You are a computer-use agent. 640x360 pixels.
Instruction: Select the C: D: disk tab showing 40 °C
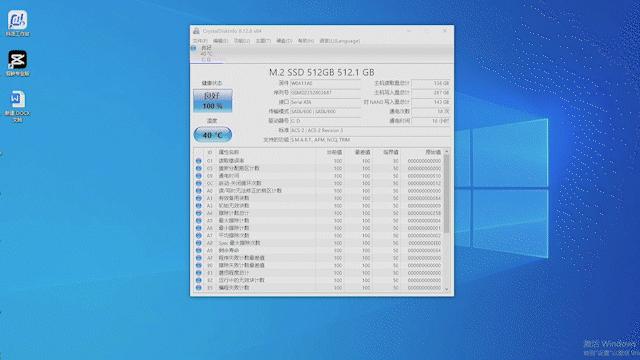tap(207, 54)
